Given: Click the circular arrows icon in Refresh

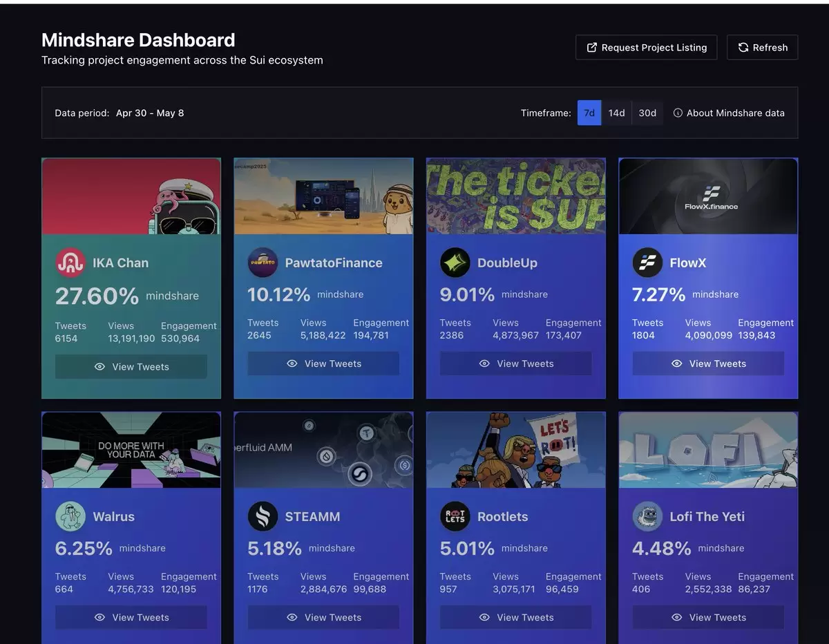Looking at the screenshot, I should tap(743, 48).
